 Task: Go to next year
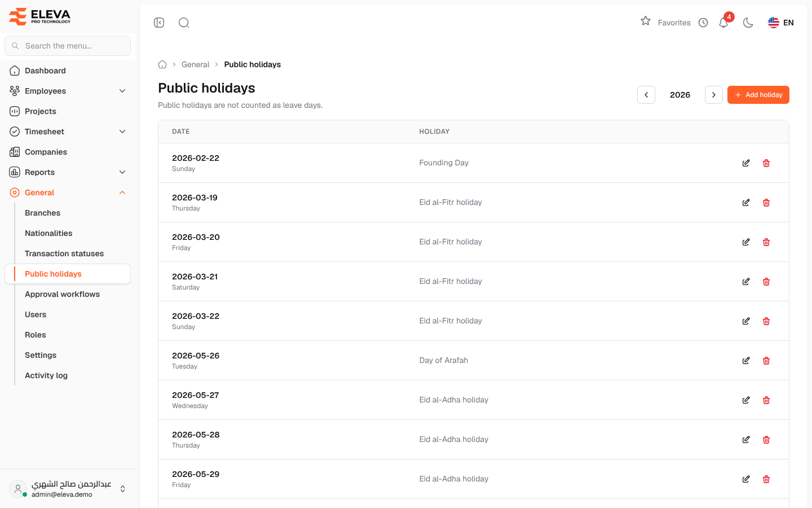tap(714, 95)
